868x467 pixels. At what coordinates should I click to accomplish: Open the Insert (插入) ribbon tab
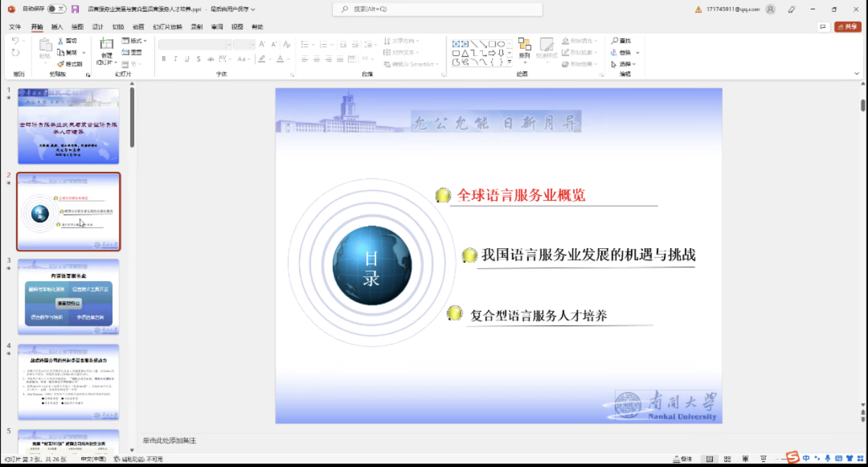coord(57,27)
